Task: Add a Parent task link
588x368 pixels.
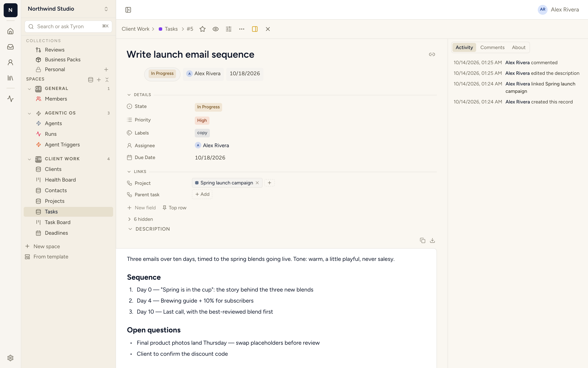Action: pos(202,194)
